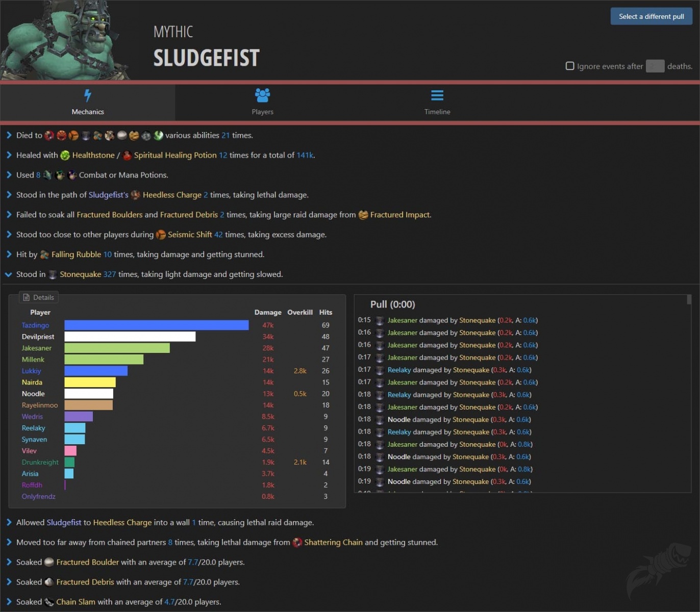
Task: Enable the Ignore events after deaths checkbox
Action: [570, 66]
